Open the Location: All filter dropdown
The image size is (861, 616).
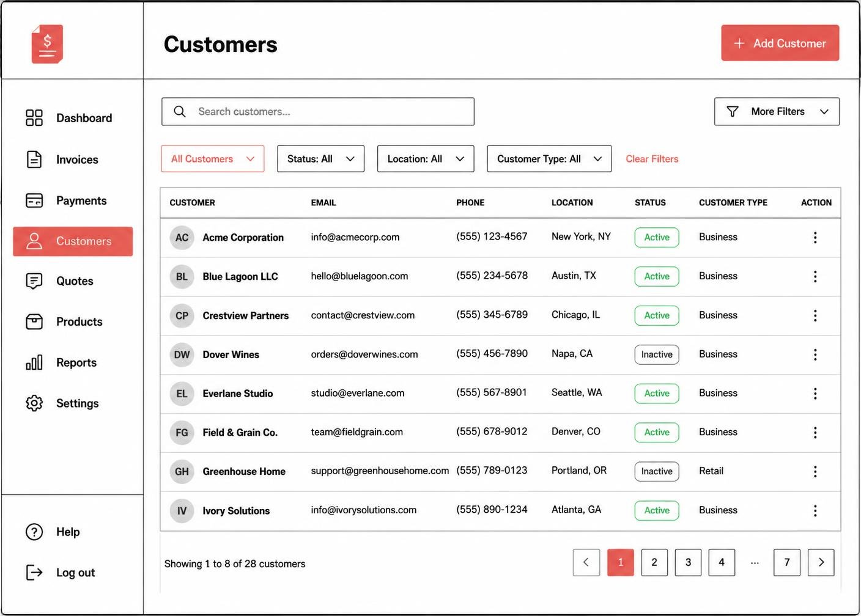point(426,159)
